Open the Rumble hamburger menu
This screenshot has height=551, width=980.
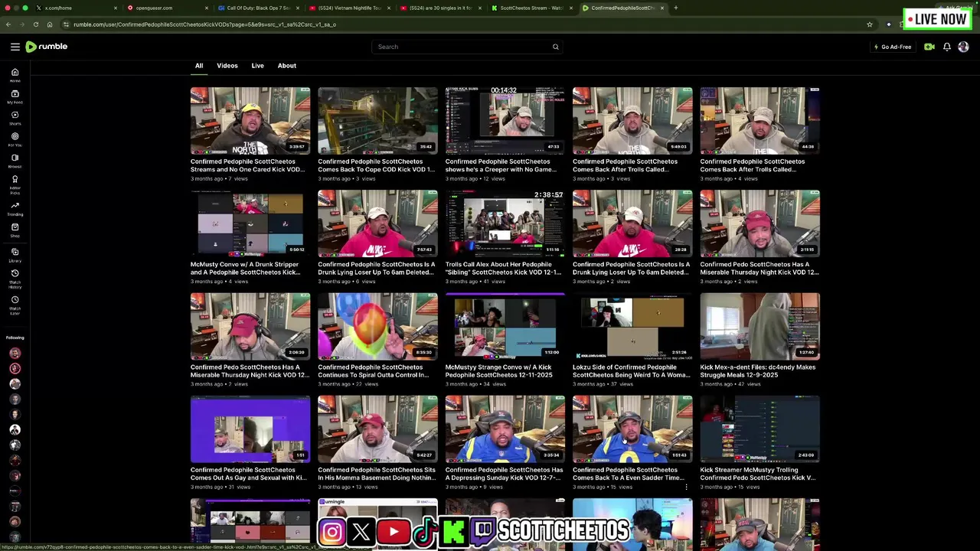coord(15,47)
